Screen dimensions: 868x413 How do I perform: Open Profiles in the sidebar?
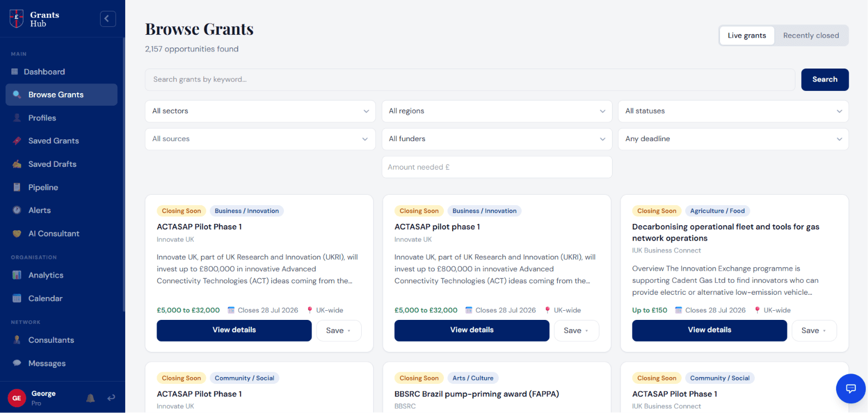(x=62, y=118)
